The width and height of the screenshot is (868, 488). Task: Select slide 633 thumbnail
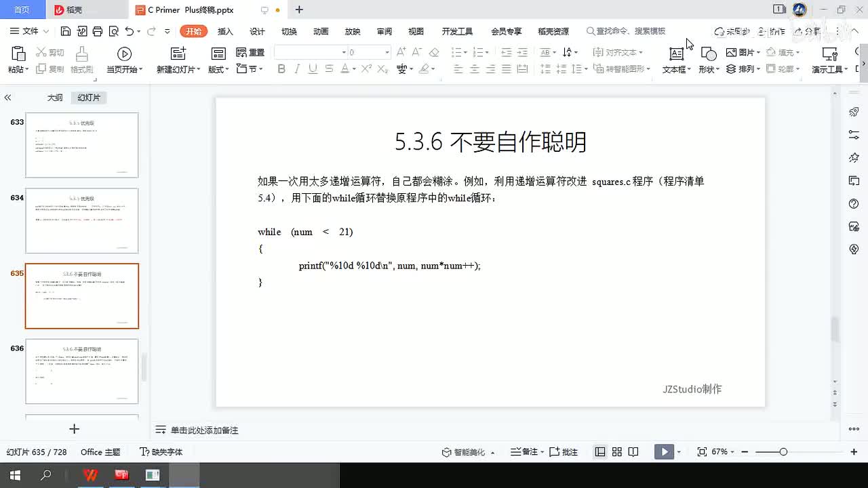coord(82,145)
